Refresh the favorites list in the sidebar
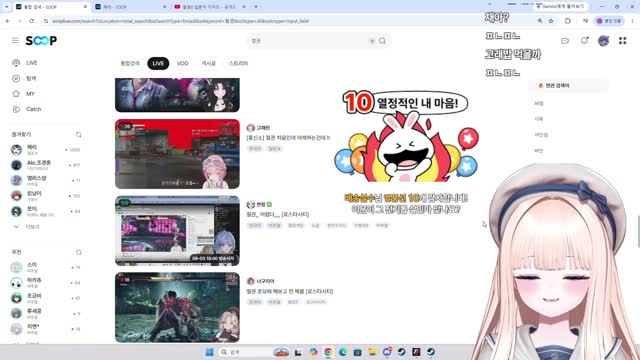Screen dimensions: 640x360 [x=78, y=134]
